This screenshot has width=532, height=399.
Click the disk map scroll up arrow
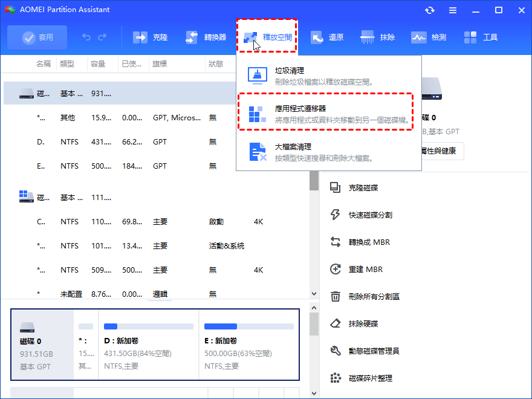pos(314,308)
